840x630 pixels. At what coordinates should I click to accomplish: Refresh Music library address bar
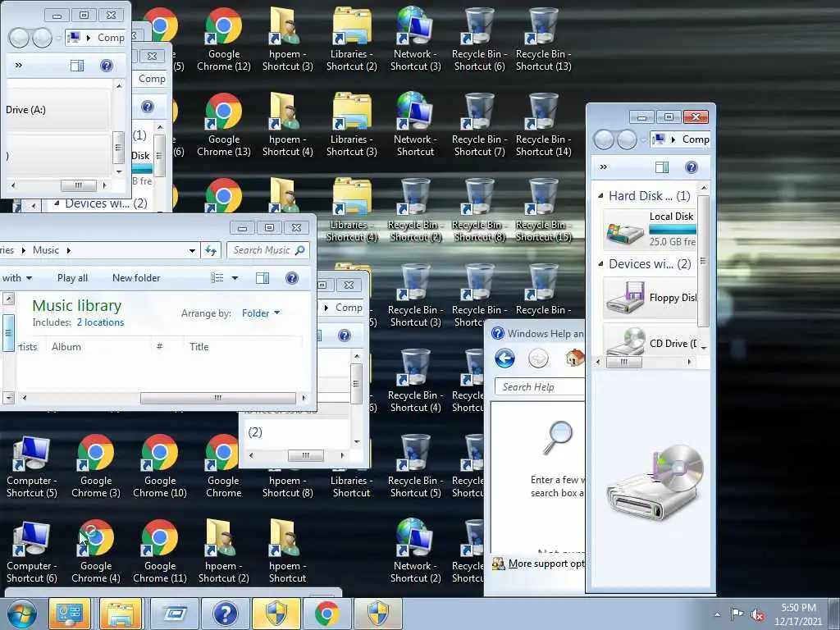pyautogui.click(x=211, y=250)
